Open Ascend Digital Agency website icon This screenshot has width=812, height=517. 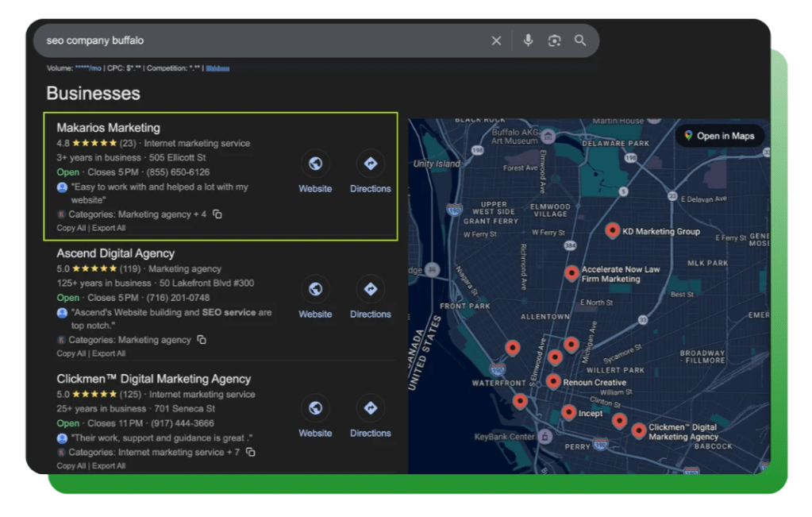(x=315, y=290)
